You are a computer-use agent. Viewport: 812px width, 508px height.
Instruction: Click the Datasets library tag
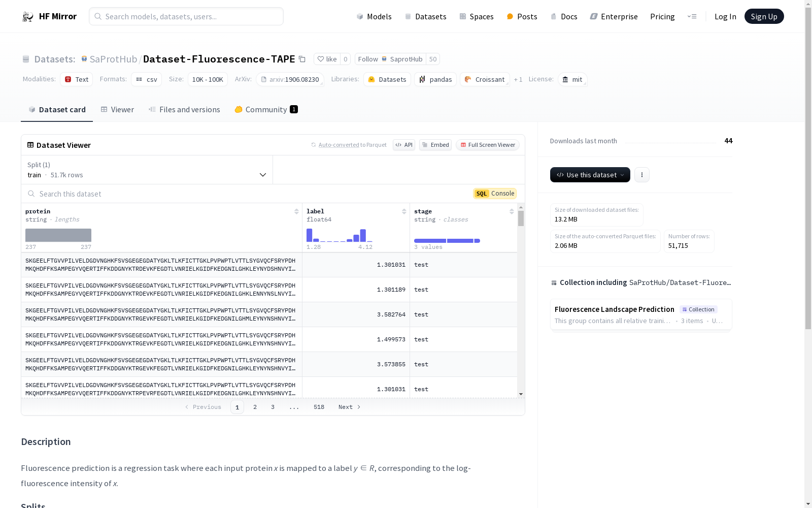coord(387,79)
